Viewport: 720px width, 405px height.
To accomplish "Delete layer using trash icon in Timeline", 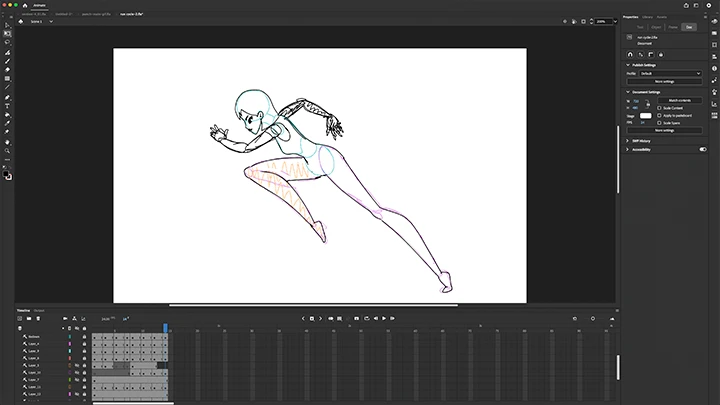I will (38, 318).
